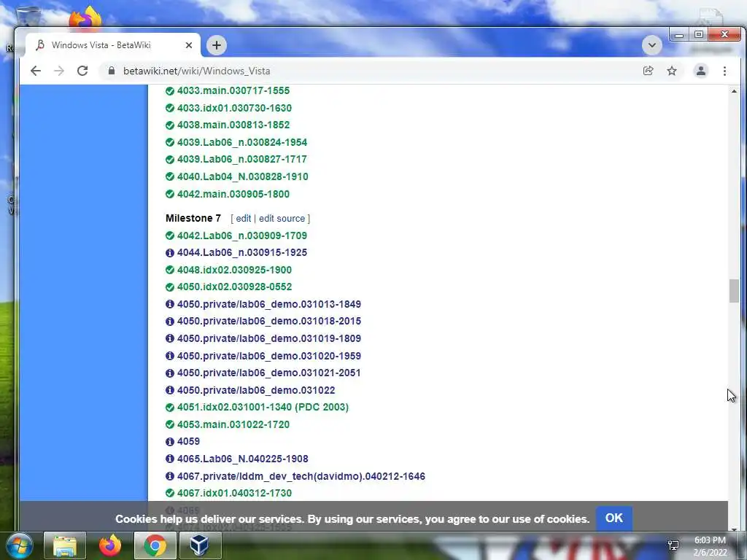747x560 pixels.
Task: Open the build 4059 link
Action: [188, 441]
